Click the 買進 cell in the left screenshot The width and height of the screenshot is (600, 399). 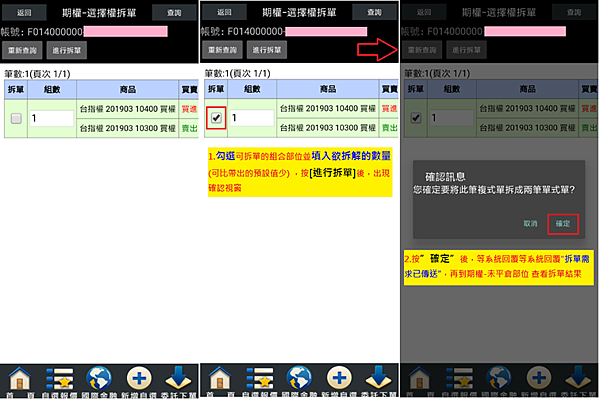coord(189,109)
